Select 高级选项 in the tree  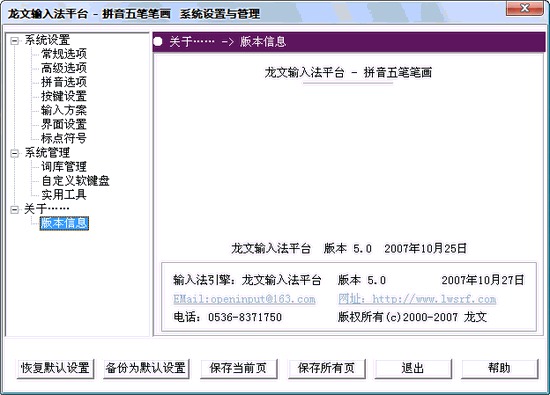click(63, 68)
